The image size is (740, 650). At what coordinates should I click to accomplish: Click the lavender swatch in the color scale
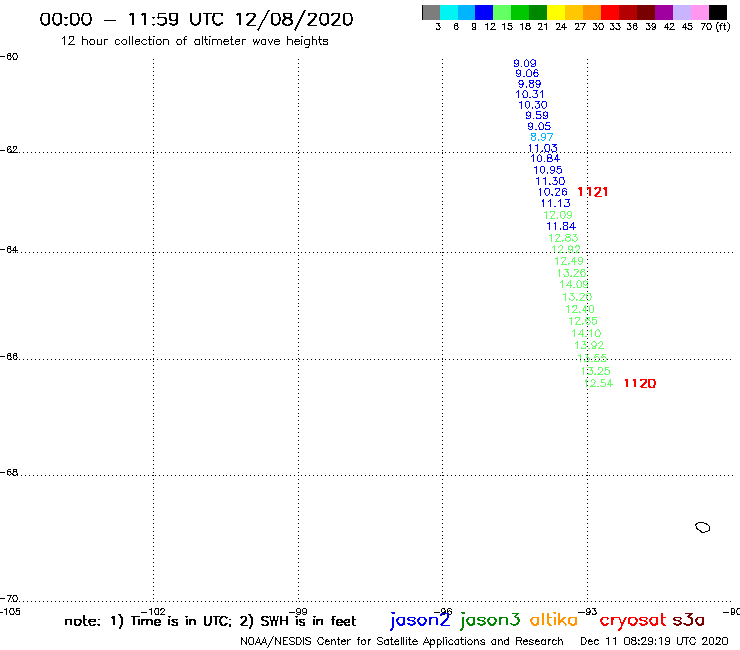tap(682, 12)
